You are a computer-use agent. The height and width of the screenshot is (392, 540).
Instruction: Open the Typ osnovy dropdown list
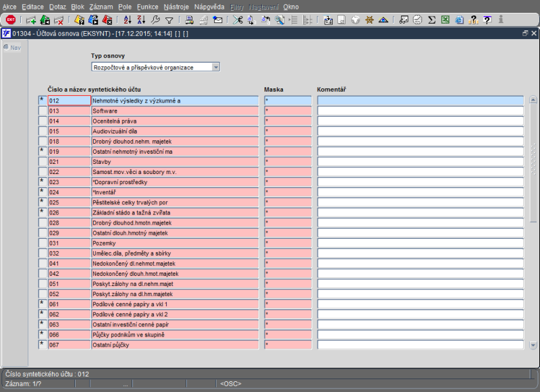(215, 67)
